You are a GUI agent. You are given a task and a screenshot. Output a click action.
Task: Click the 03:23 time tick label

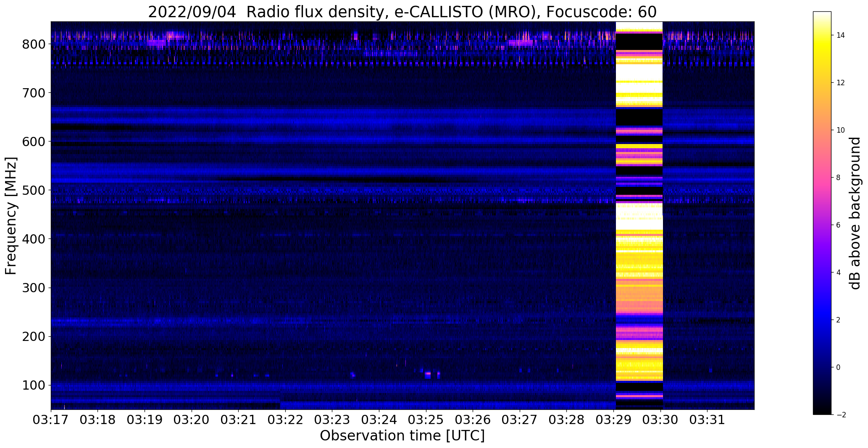click(x=332, y=420)
